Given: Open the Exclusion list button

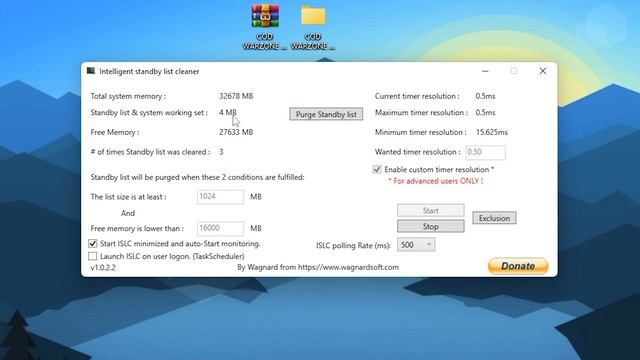Looking at the screenshot, I should click(494, 218).
